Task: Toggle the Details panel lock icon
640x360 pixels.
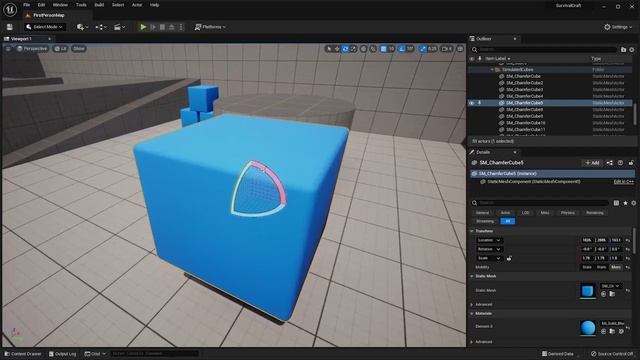Action: point(631,163)
